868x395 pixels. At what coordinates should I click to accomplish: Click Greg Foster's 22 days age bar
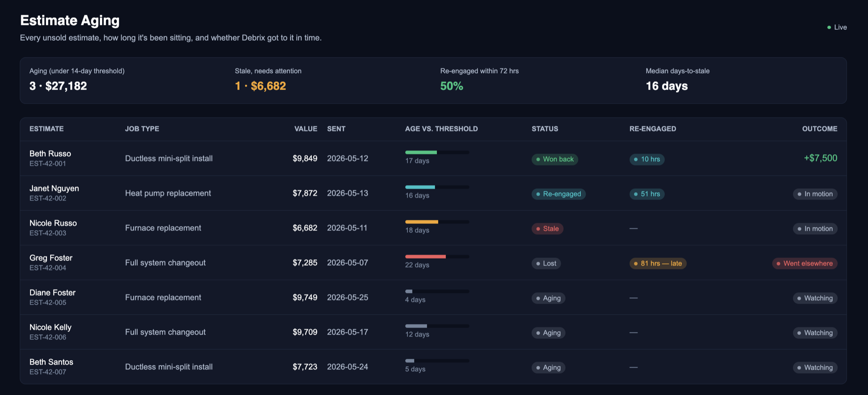(437, 256)
